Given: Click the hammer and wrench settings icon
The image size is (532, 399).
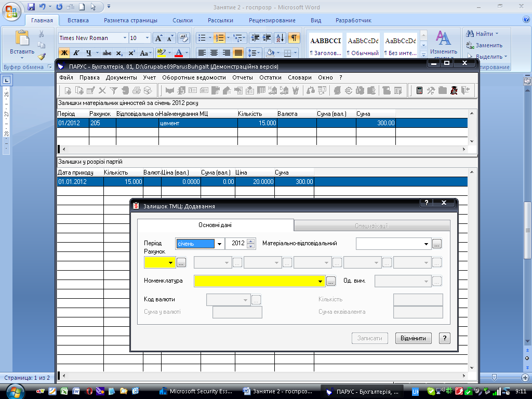Looking at the screenshot, I should 431,90.
